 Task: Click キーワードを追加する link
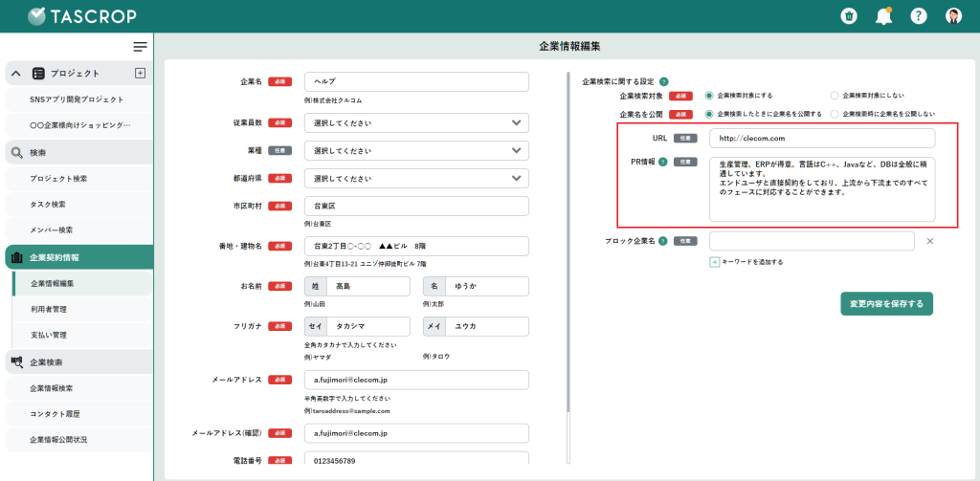(x=752, y=262)
